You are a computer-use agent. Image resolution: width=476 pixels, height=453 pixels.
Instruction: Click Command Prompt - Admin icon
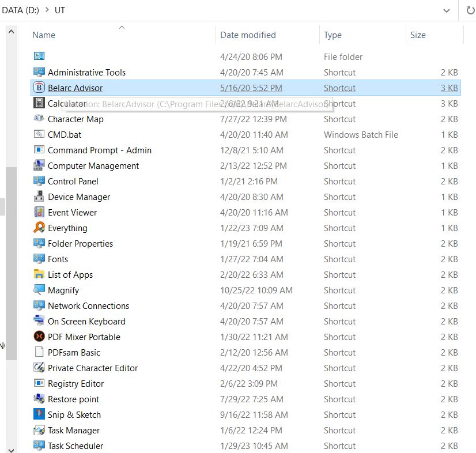click(39, 150)
